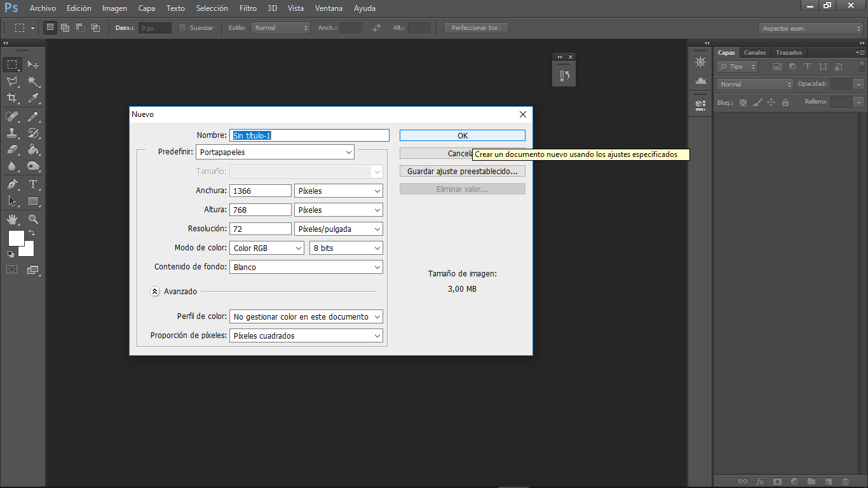The height and width of the screenshot is (488, 868).
Task: Select the Spot Healing Brush tool
Action: coord(12,116)
